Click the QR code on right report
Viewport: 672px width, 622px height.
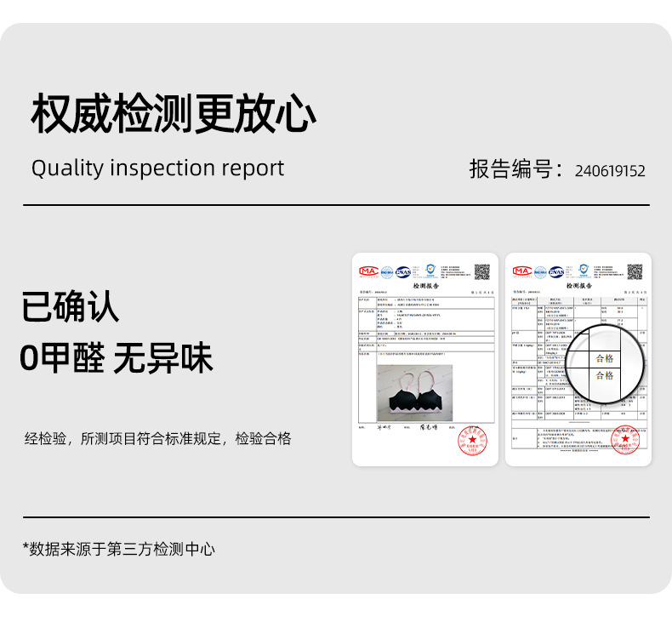(x=635, y=271)
